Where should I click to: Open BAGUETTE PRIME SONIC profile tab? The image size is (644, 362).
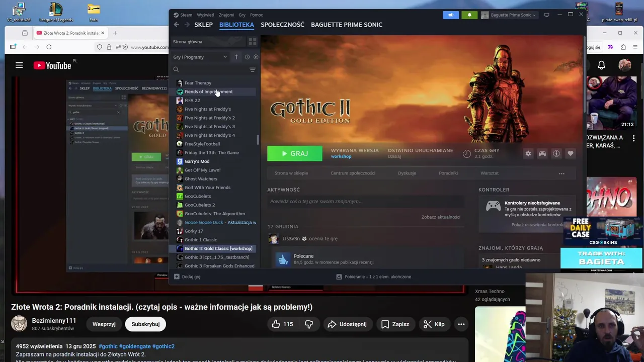point(347,25)
